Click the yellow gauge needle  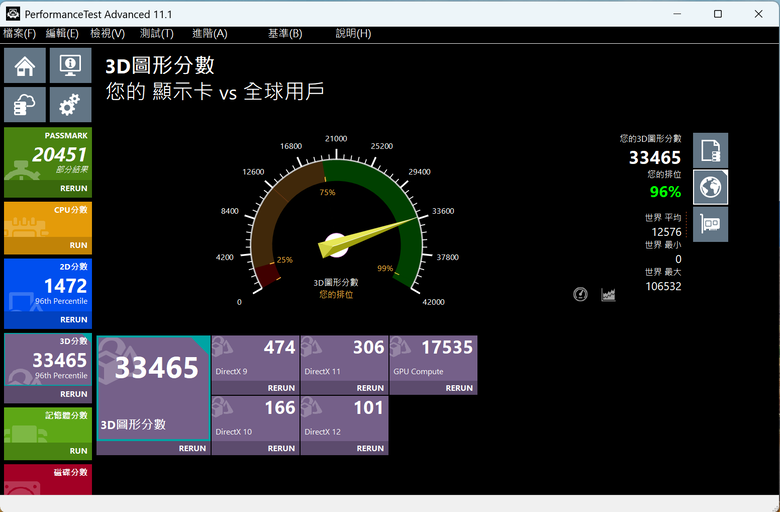[x=368, y=237]
